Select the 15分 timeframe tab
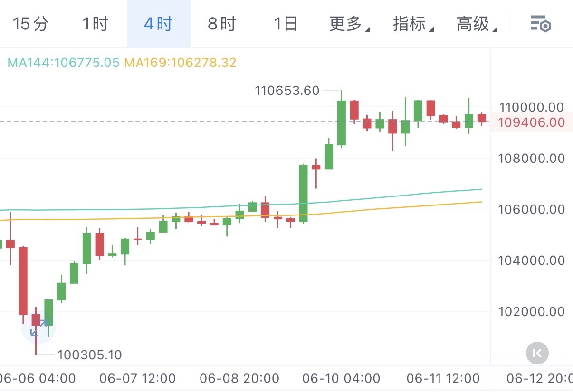This screenshot has height=392, width=573. point(30,23)
